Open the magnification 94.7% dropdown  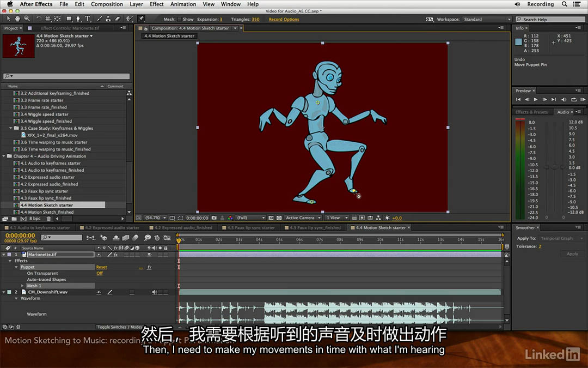point(155,218)
